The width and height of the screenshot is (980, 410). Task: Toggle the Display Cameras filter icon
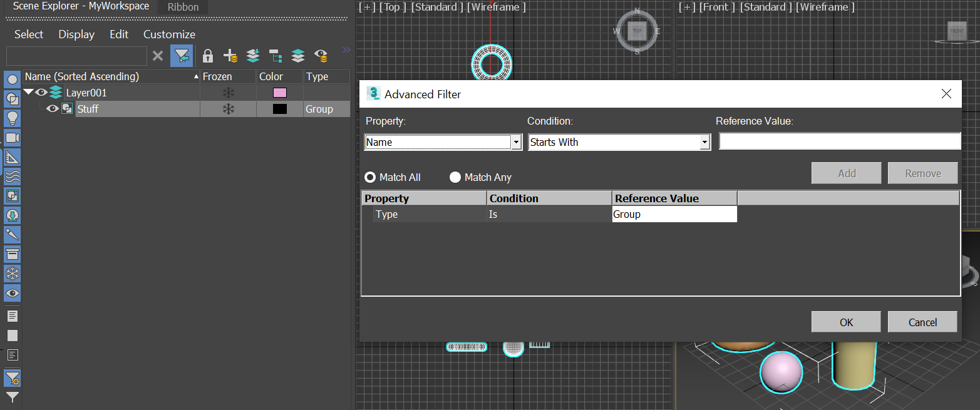pos(13,138)
